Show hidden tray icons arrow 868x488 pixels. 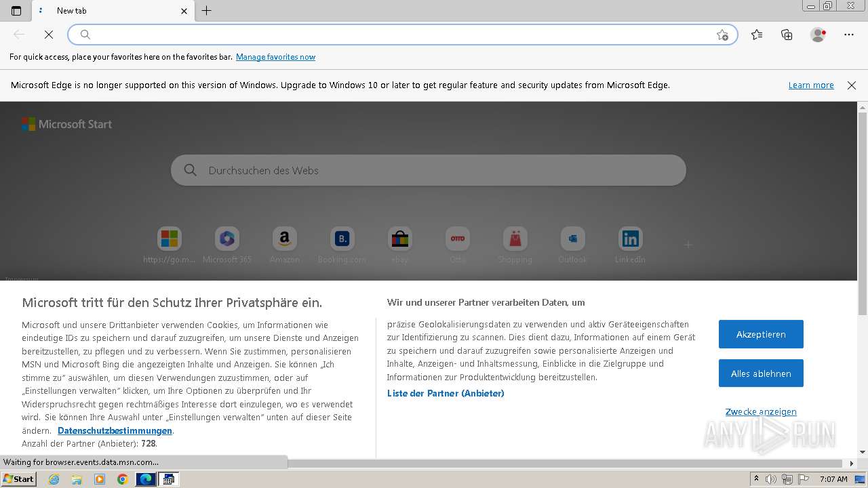(x=757, y=479)
